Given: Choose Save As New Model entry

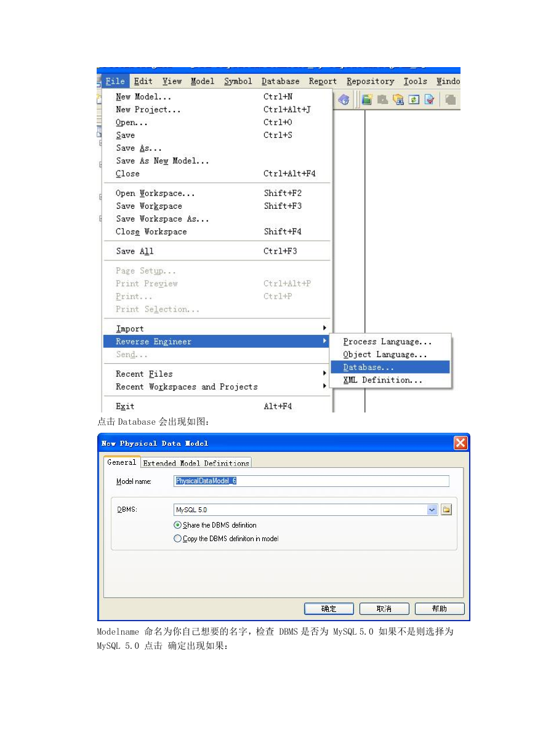Looking at the screenshot, I should (218, 161).
